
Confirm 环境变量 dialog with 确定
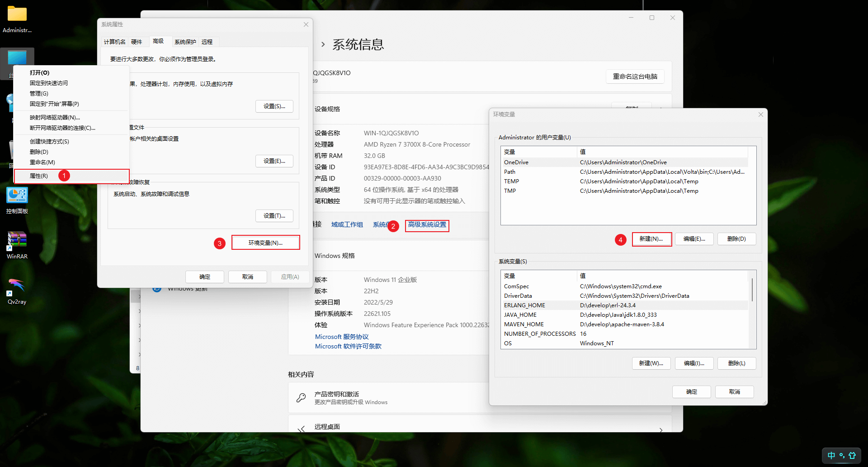pyautogui.click(x=692, y=392)
